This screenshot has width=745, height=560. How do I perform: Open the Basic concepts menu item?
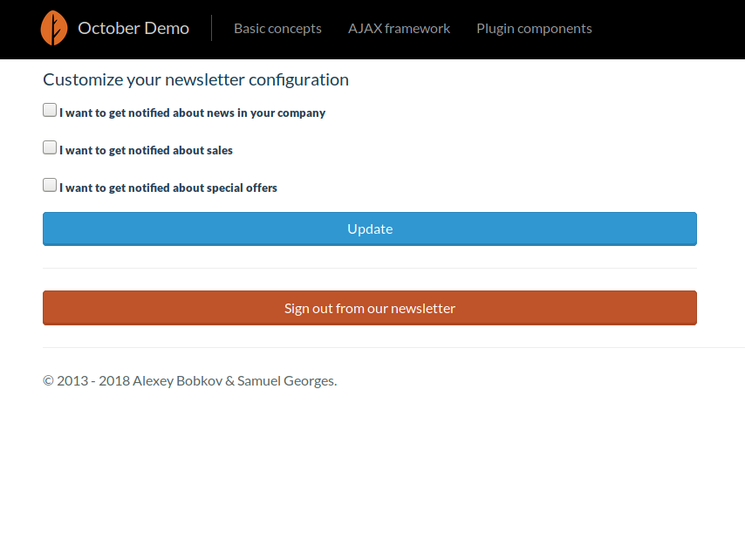point(277,29)
